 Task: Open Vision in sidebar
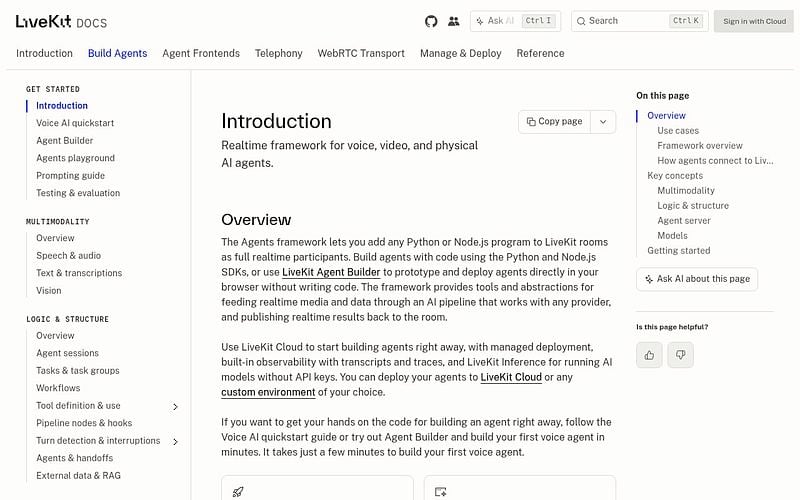click(48, 291)
